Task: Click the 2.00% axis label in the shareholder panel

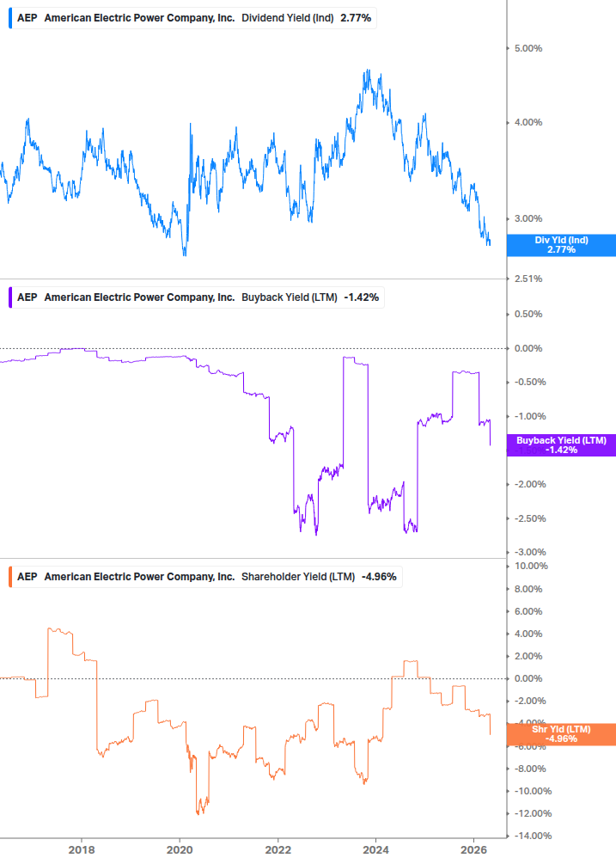Action: click(x=528, y=656)
